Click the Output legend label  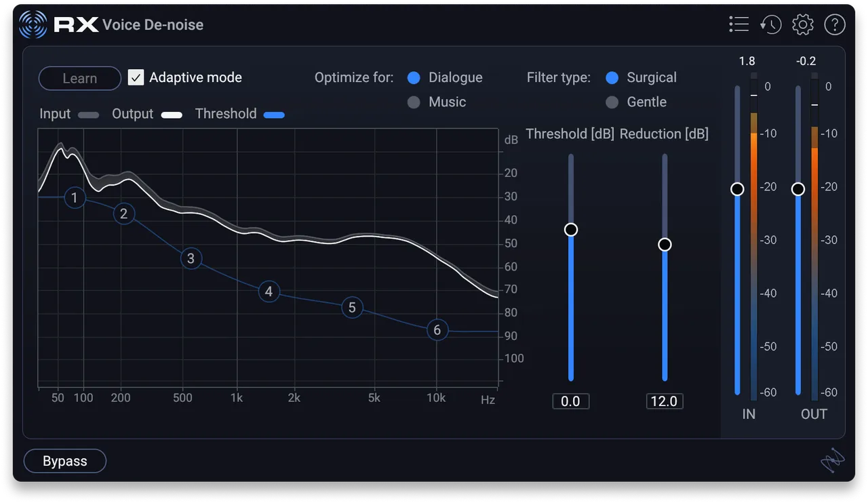click(x=133, y=114)
